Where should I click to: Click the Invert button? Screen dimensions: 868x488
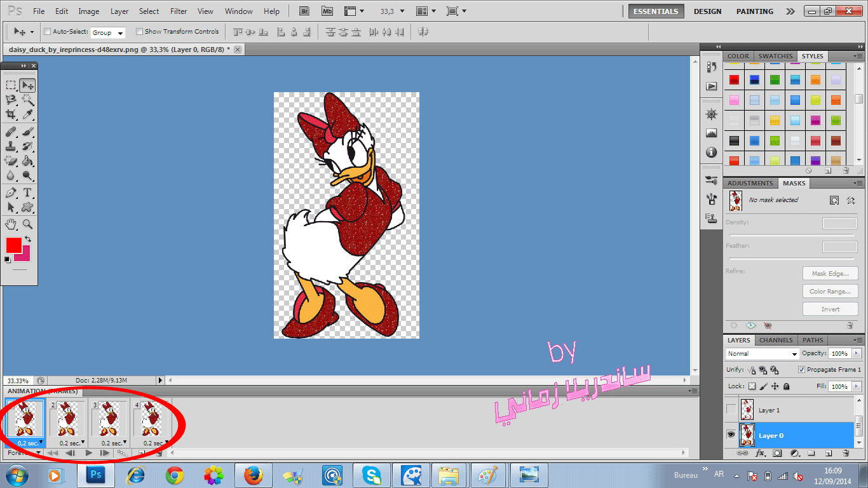831,309
